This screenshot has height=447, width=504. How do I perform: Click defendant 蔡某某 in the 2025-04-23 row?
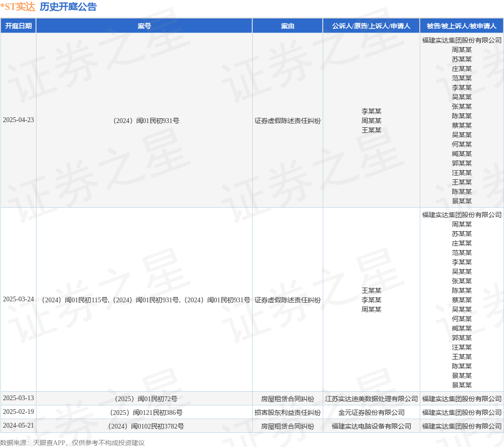(x=461, y=125)
